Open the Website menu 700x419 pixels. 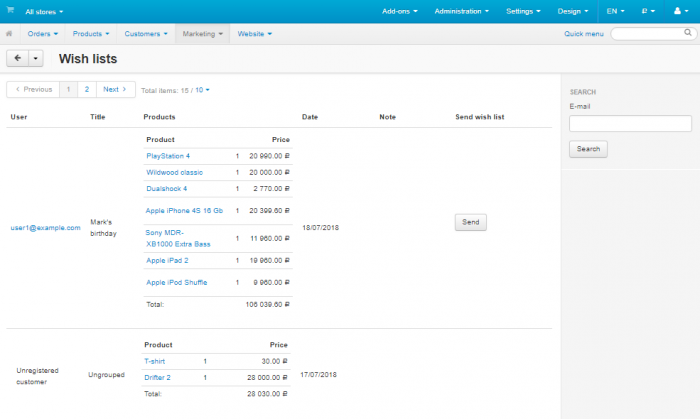(254, 34)
